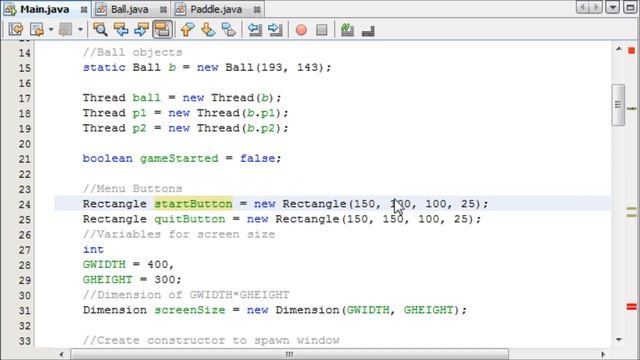This screenshot has height=360, width=640.
Task: Close the Ball.java tab
Action: (163, 9)
